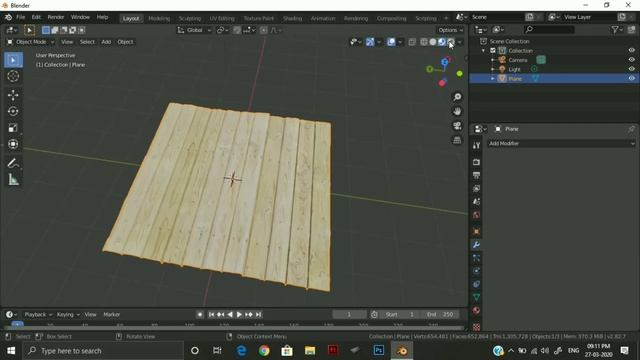Open Particles properties tab

476,258
